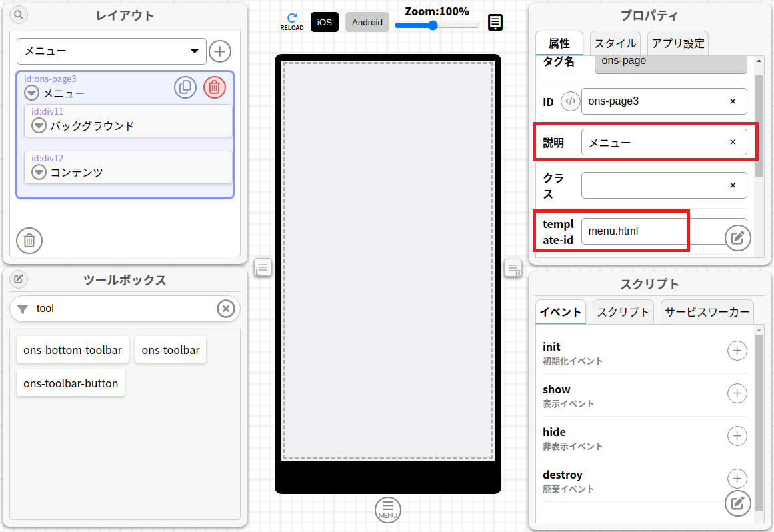Click the device rotation icon beside zoom
The image size is (774, 532).
tap(495, 23)
